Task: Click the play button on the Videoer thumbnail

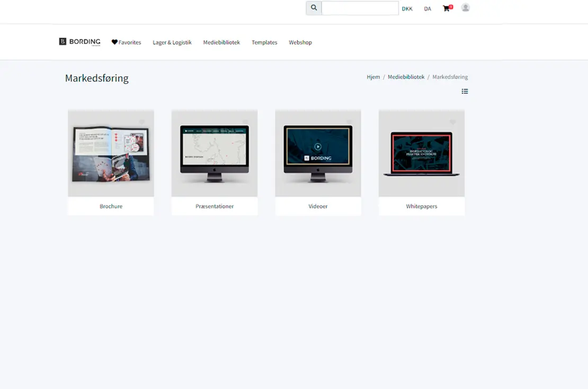Action: (318, 146)
